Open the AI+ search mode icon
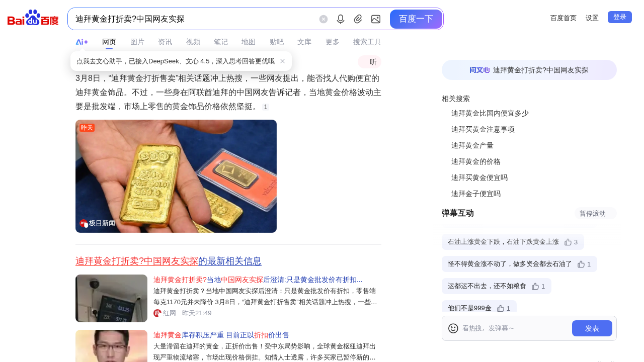This screenshot has width=644, height=362. pyautogui.click(x=82, y=42)
